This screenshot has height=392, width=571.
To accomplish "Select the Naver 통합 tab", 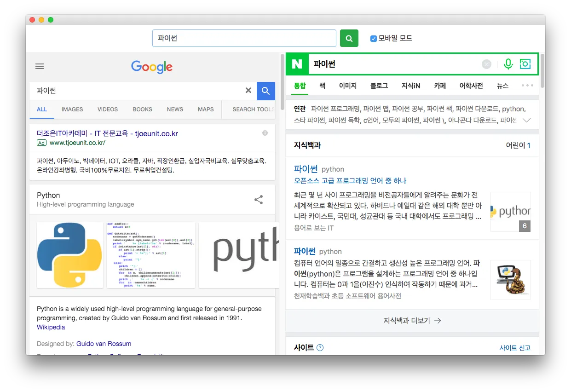I will coord(300,86).
